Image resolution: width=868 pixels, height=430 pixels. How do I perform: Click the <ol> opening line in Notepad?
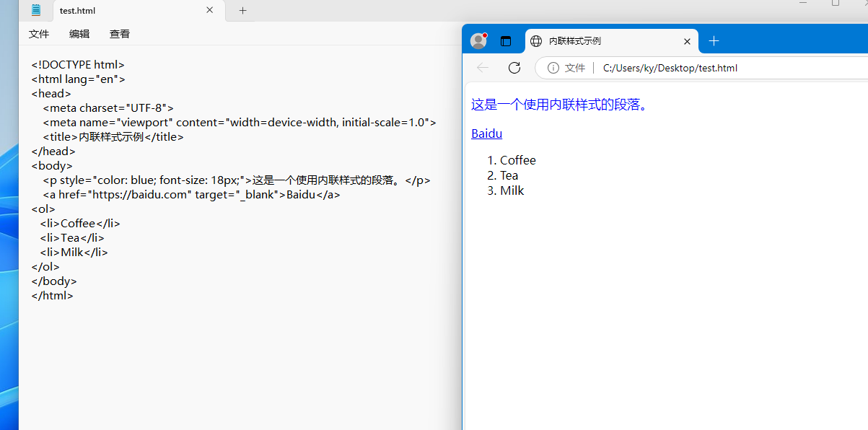pyautogui.click(x=43, y=209)
